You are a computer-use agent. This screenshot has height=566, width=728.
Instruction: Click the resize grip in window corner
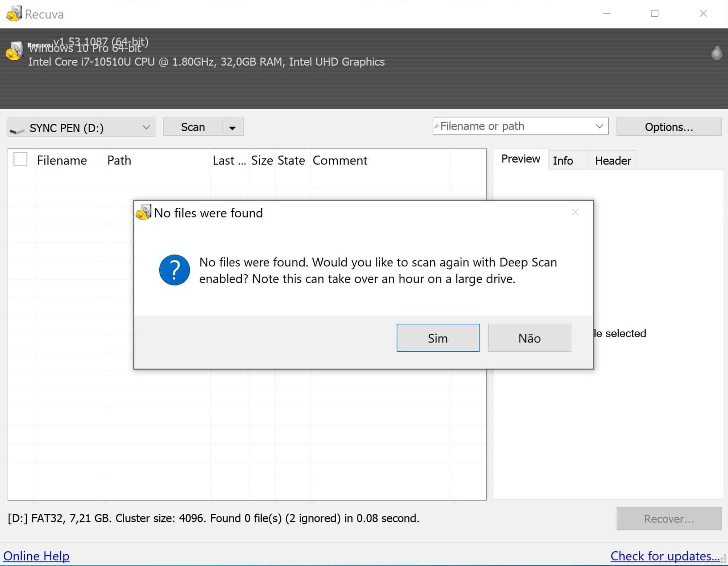point(723,559)
